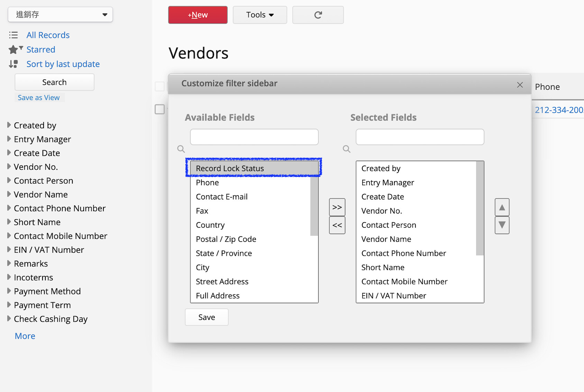Click the Available Fields search box

pyautogui.click(x=254, y=137)
